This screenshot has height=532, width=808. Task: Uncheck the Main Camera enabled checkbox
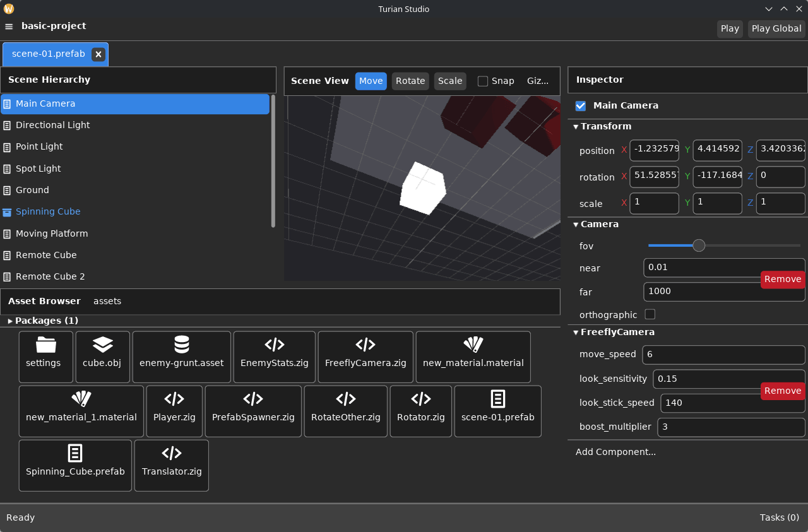(581, 106)
